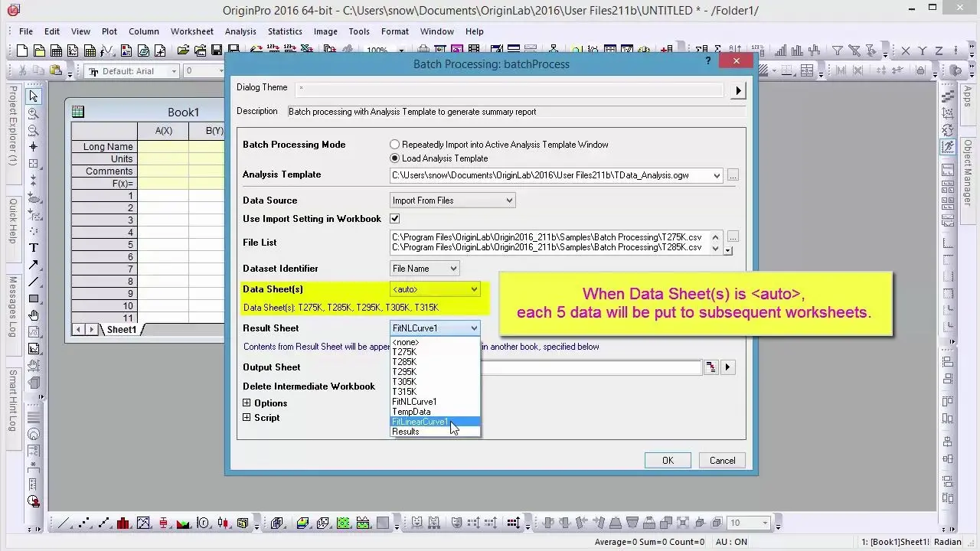
Task: Browse File List with ellipsis button
Action: [x=733, y=237]
